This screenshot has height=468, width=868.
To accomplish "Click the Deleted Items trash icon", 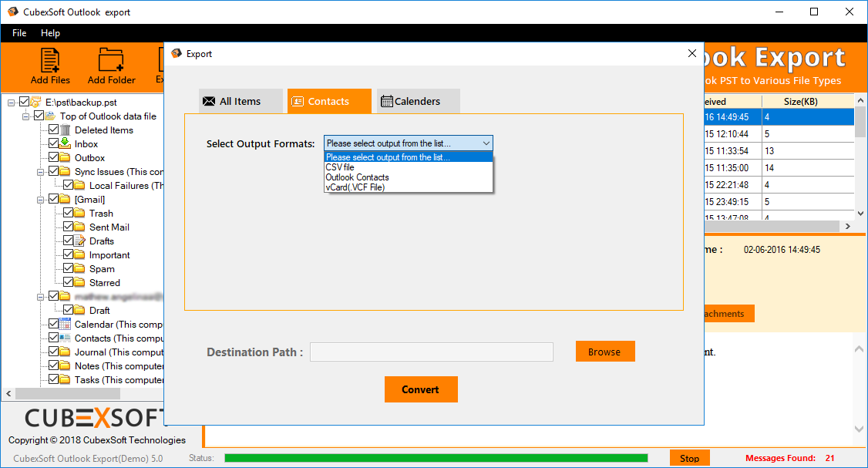I will coord(66,130).
